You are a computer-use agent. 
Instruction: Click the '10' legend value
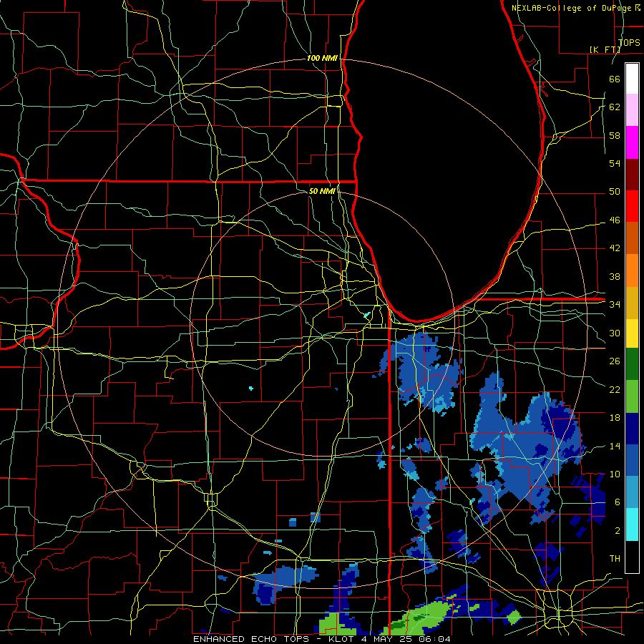click(615, 474)
